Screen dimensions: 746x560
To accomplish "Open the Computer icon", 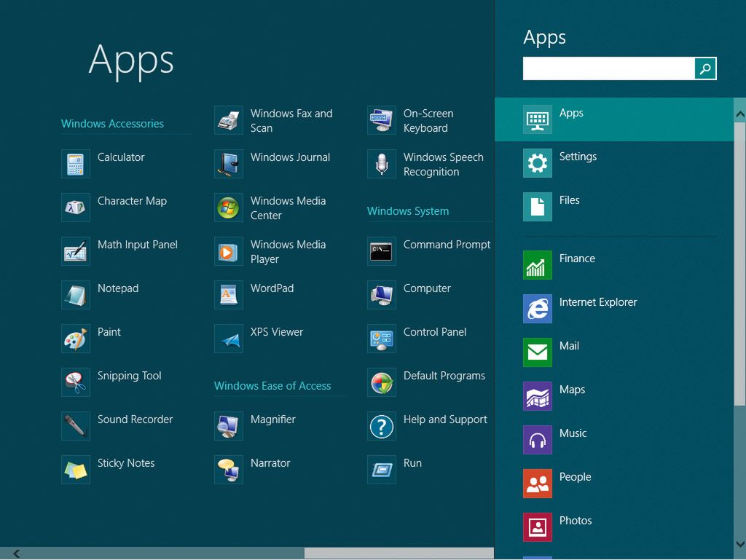I will pyautogui.click(x=382, y=295).
